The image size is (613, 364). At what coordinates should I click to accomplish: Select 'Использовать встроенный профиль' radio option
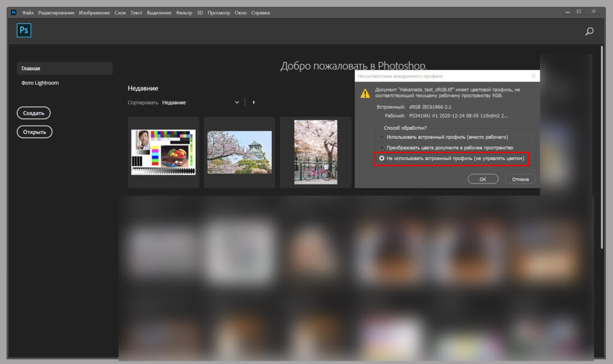click(383, 137)
